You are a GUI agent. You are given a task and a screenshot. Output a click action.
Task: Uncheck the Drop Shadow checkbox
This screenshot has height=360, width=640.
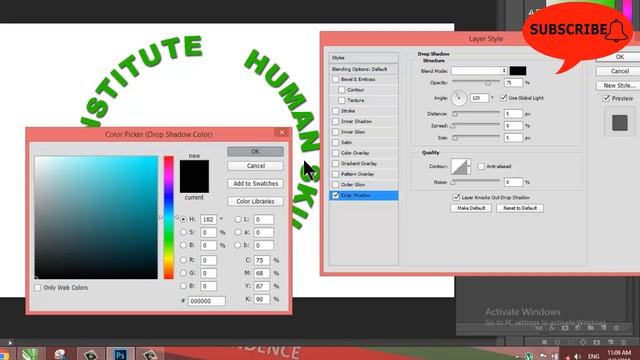(335, 196)
